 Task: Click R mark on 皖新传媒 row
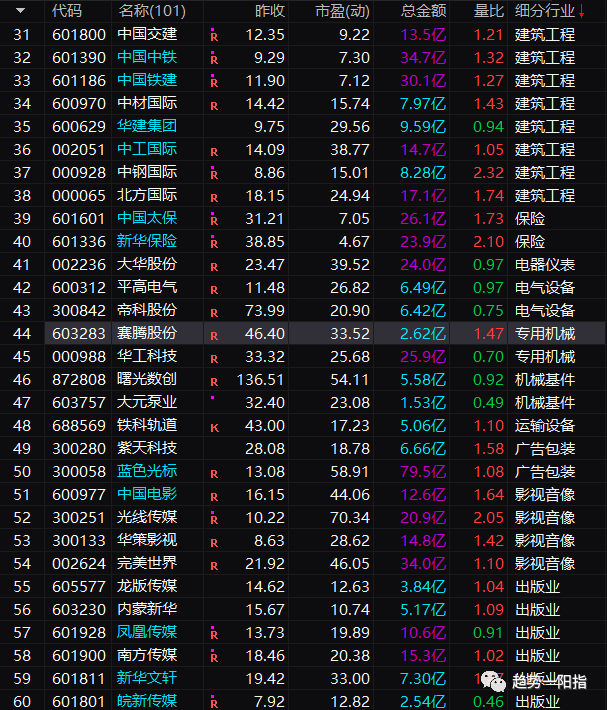click(214, 702)
